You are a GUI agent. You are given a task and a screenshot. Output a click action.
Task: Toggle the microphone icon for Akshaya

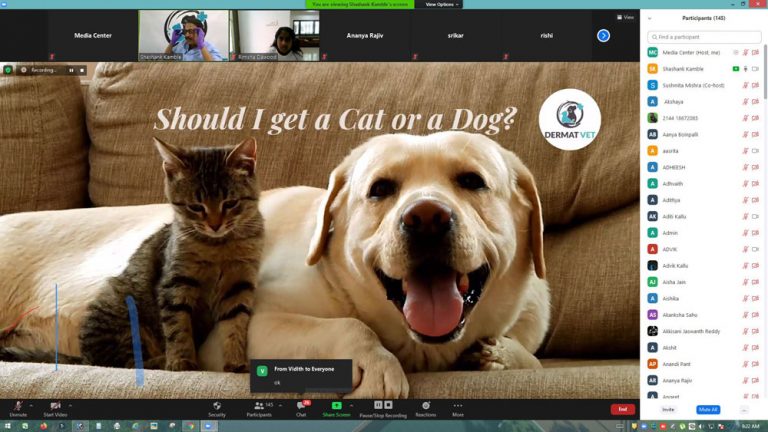[x=745, y=102]
